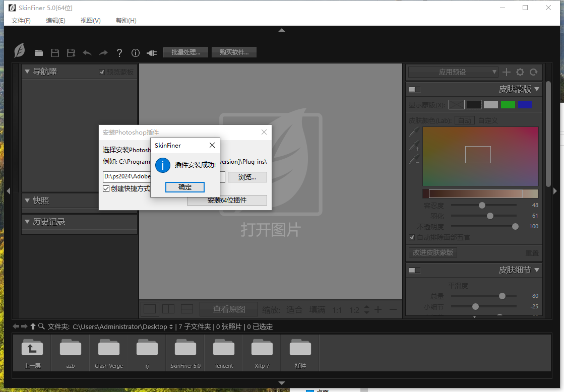Click the open folder icon in toolbar

[x=39, y=53]
